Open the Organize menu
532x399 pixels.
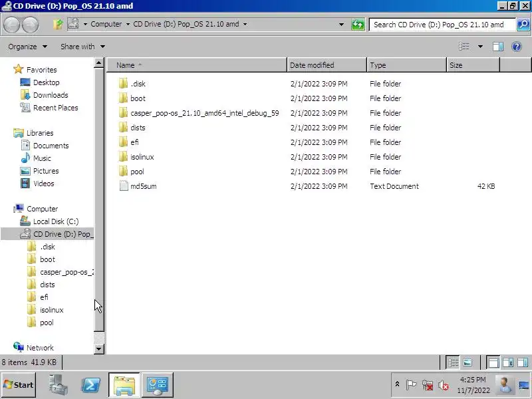point(27,47)
